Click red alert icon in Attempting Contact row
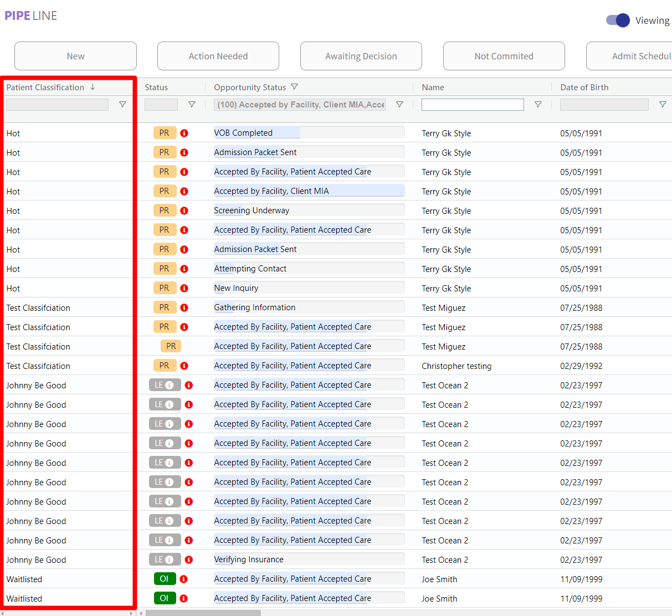This screenshot has height=616, width=672. [x=184, y=269]
